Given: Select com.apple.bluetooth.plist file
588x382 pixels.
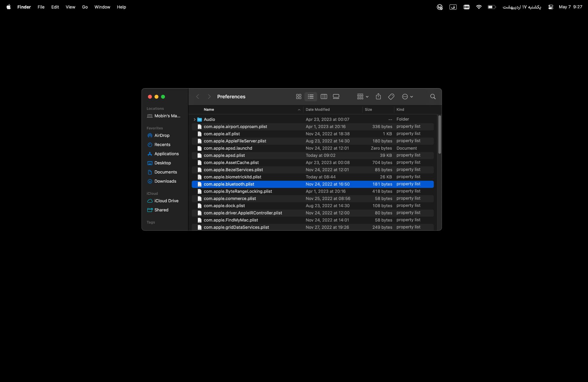Looking at the screenshot, I should pos(313,184).
